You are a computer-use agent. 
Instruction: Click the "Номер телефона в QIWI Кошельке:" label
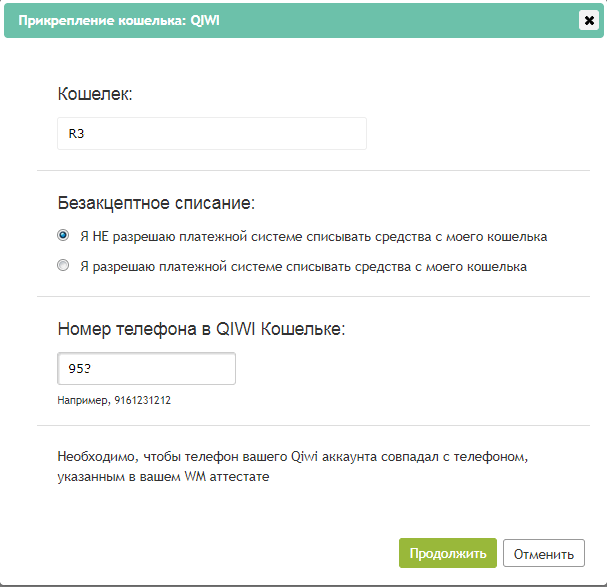click(x=201, y=329)
